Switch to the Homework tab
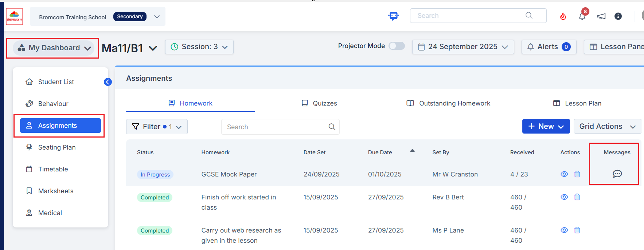The width and height of the screenshot is (644, 250). tap(191, 103)
